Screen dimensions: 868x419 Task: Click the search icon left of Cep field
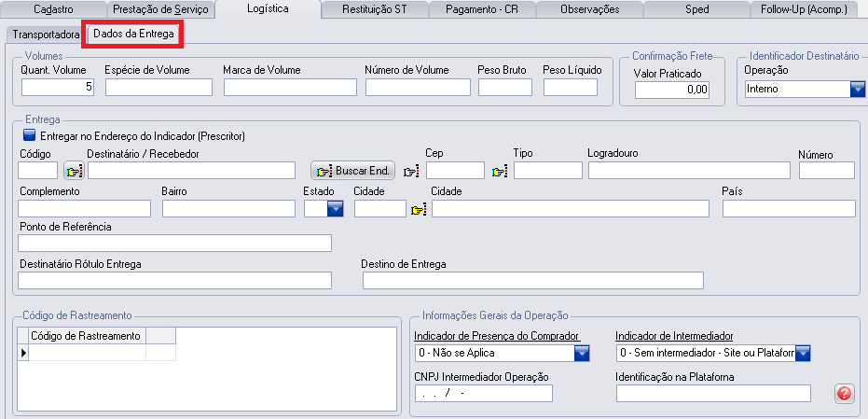411,171
